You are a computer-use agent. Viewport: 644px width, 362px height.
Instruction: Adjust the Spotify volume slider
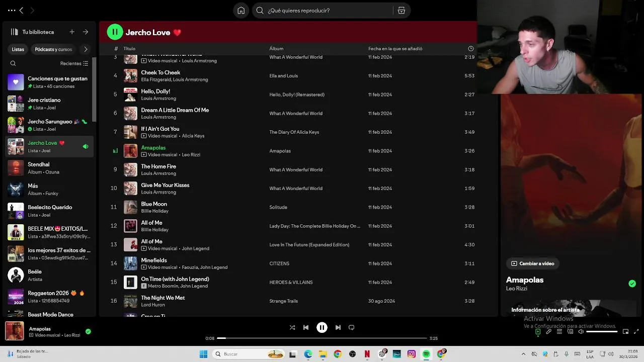click(602, 332)
